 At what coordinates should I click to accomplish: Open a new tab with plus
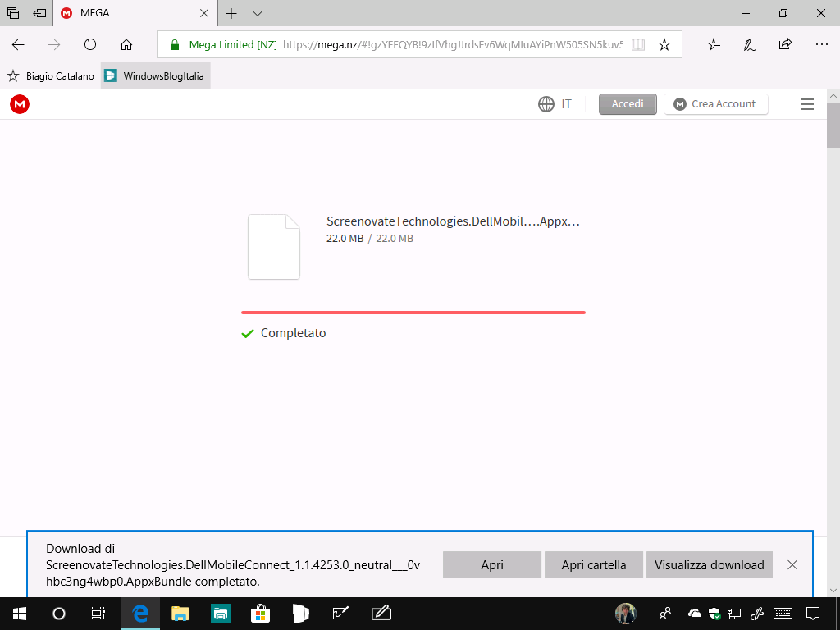coord(231,13)
